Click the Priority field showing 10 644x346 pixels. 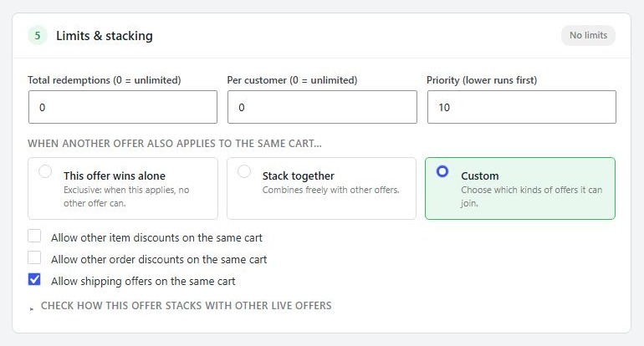[522, 107]
